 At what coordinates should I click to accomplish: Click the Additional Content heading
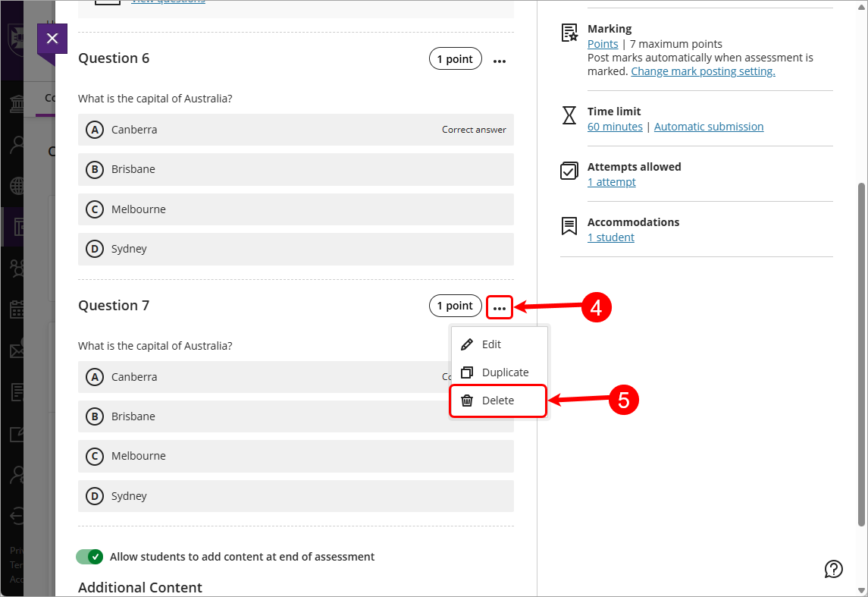click(140, 587)
